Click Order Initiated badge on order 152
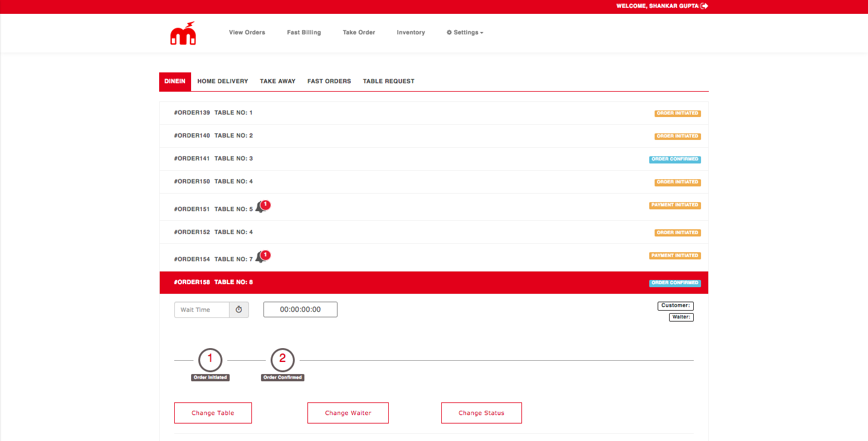The width and height of the screenshot is (868, 441). [678, 233]
